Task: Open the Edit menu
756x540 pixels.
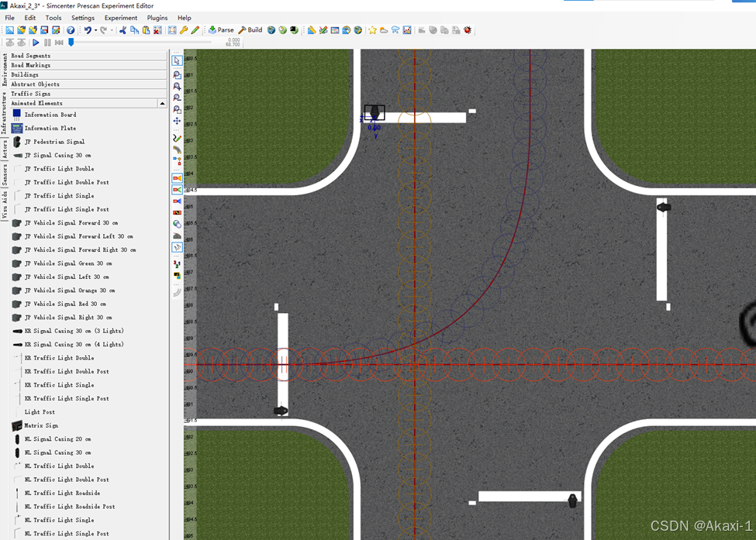Action: pyautogui.click(x=30, y=18)
